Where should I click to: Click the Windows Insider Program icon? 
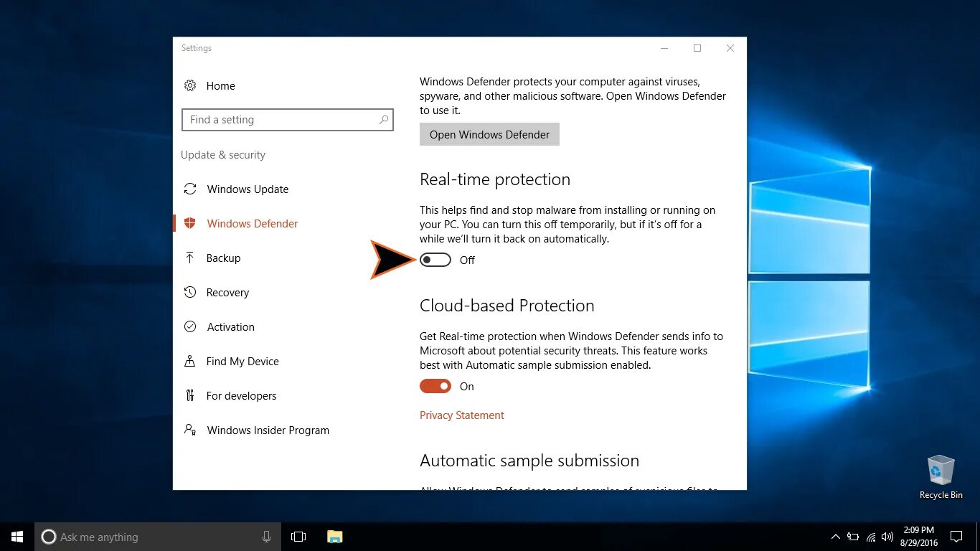tap(190, 430)
